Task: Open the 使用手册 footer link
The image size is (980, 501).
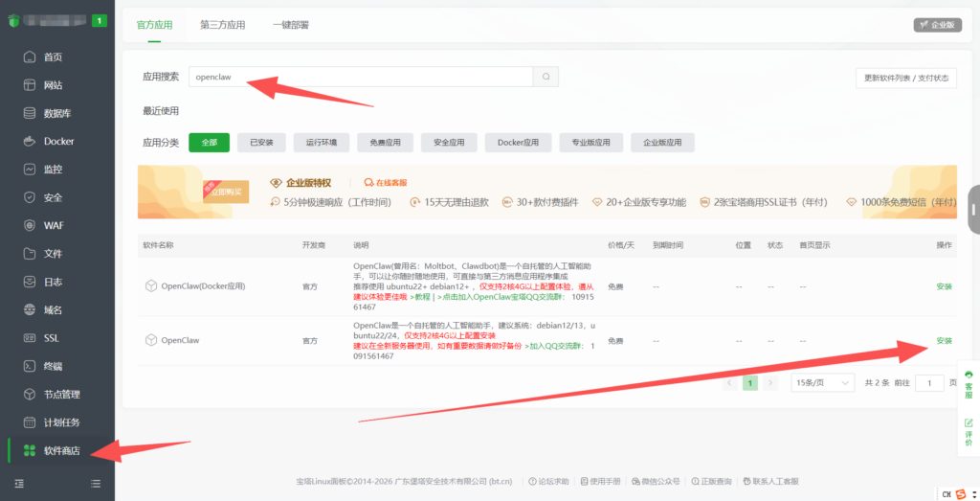Action: [x=600, y=481]
